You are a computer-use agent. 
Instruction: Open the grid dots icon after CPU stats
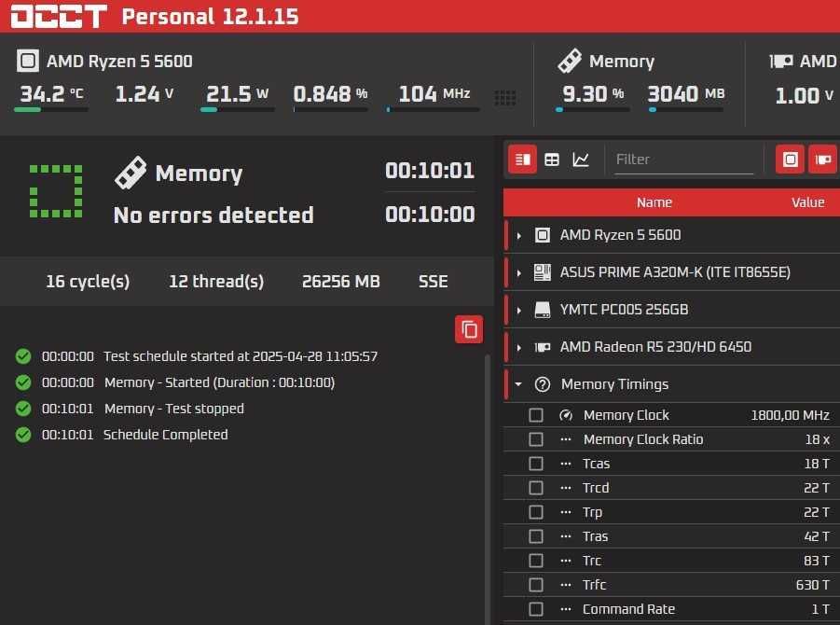504,98
